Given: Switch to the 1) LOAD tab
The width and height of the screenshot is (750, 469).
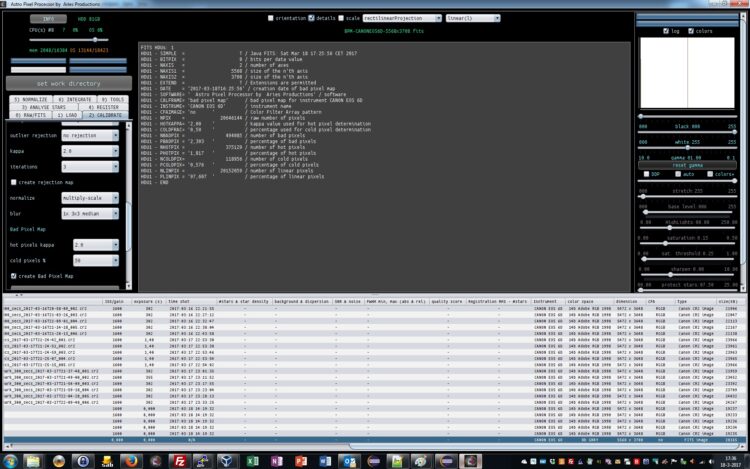Looking at the screenshot, I should pyautogui.click(x=67, y=115).
